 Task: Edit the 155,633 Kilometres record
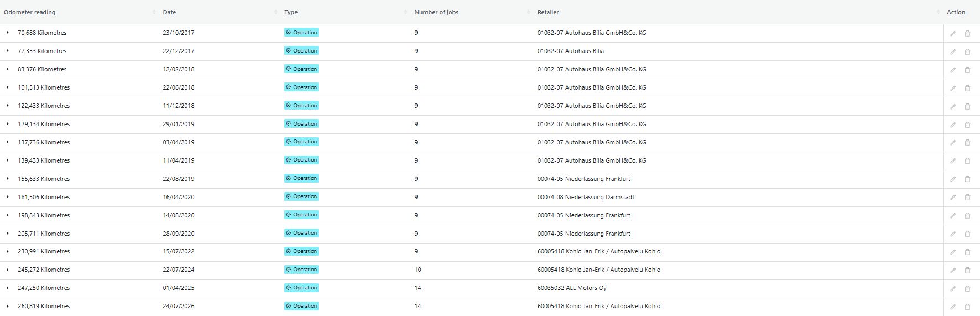point(953,179)
